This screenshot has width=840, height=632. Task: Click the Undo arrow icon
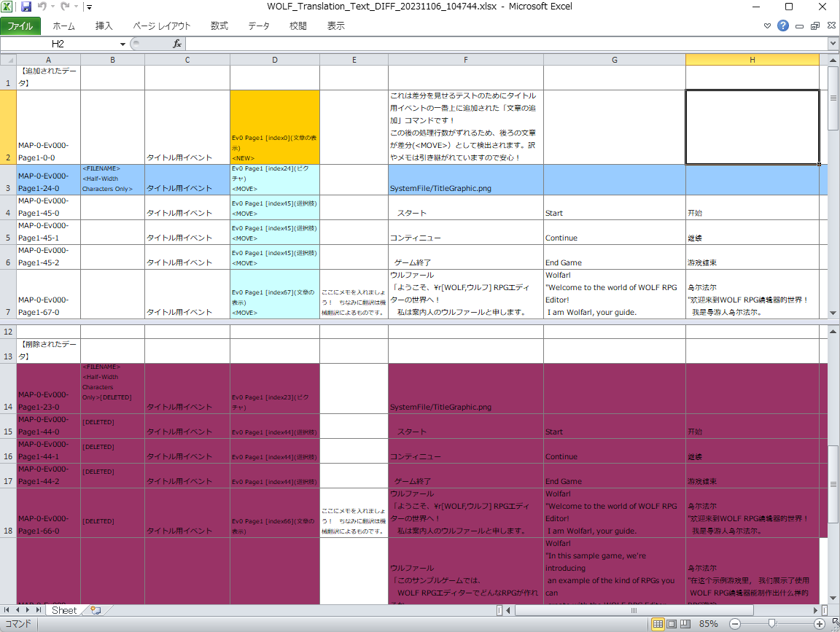(42, 7)
